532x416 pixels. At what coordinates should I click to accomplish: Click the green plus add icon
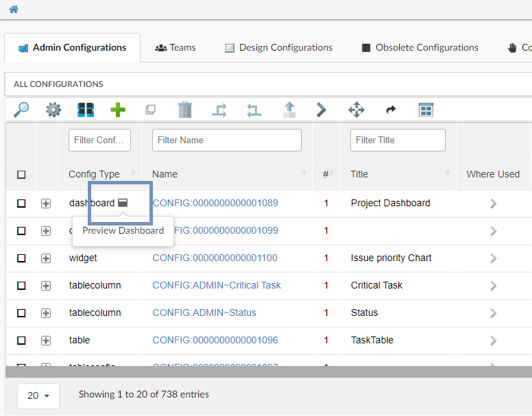(118, 110)
